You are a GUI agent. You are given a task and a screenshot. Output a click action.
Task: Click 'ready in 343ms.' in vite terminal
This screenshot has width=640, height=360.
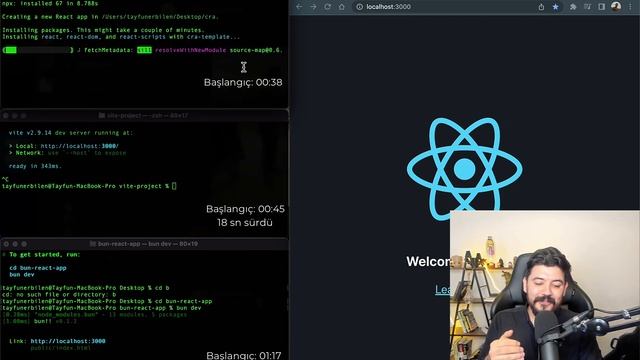tap(35, 166)
